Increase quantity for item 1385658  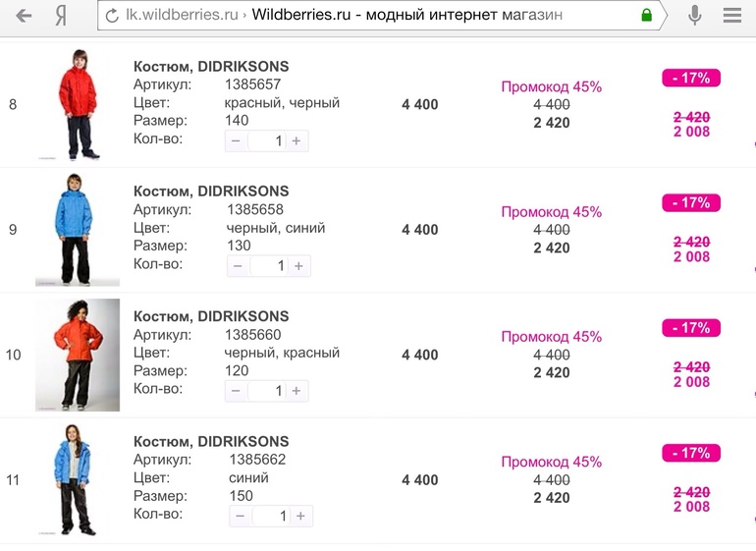point(298,266)
